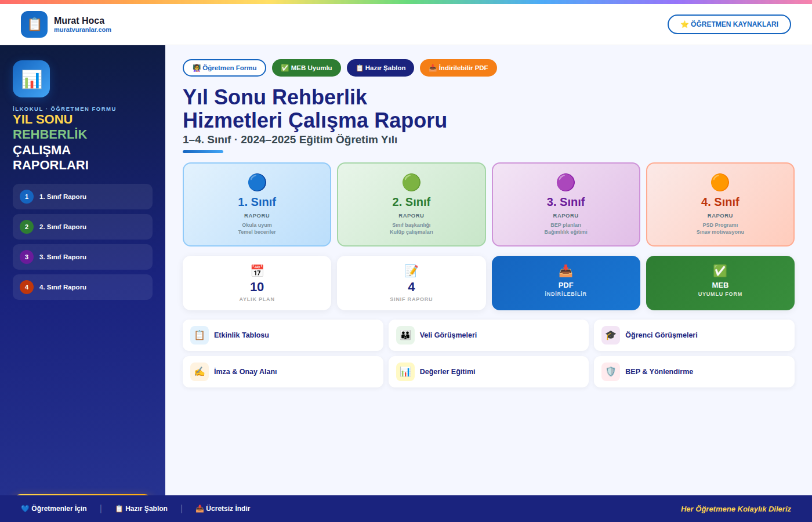
Task: Open 2. Sınıf Raporu in sidebar
Action: [x=82, y=227]
